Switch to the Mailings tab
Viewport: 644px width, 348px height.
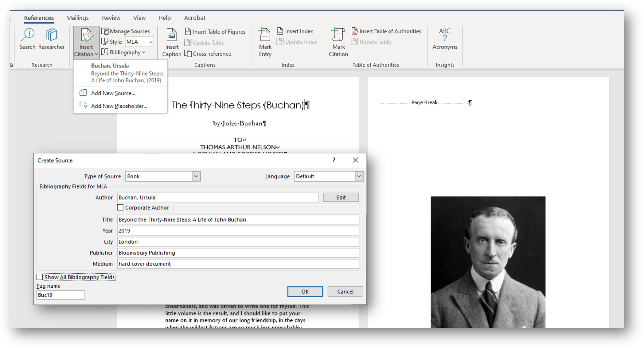pos(77,18)
